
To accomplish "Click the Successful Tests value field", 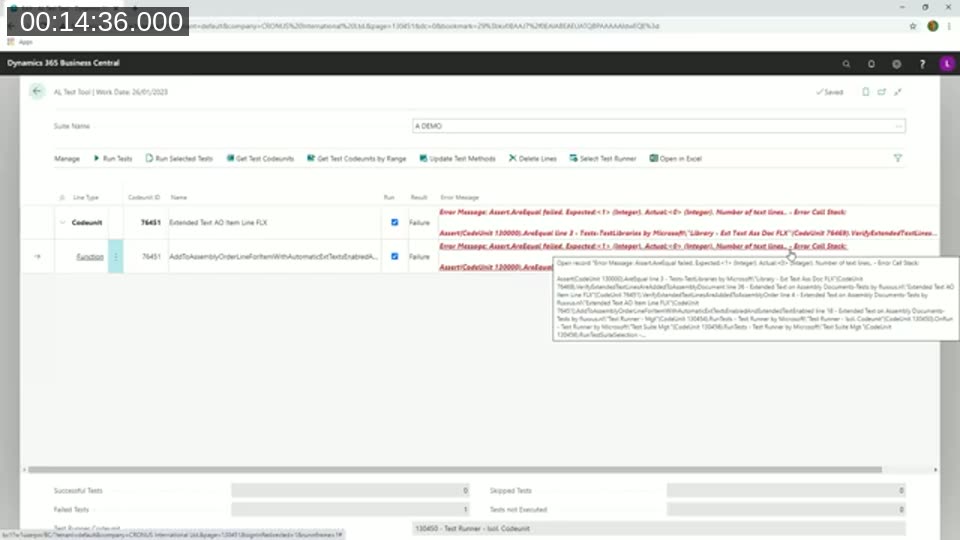I will point(351,490).
